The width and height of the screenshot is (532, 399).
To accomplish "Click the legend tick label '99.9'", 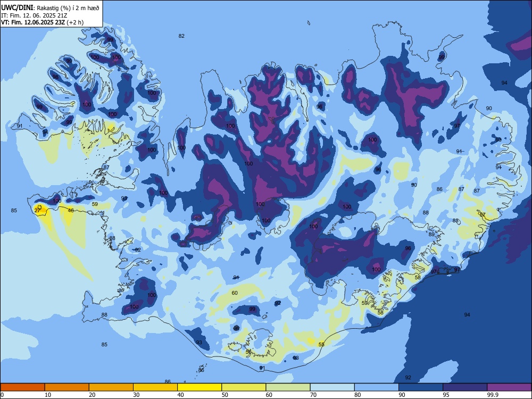I will [x=493, y=395].
